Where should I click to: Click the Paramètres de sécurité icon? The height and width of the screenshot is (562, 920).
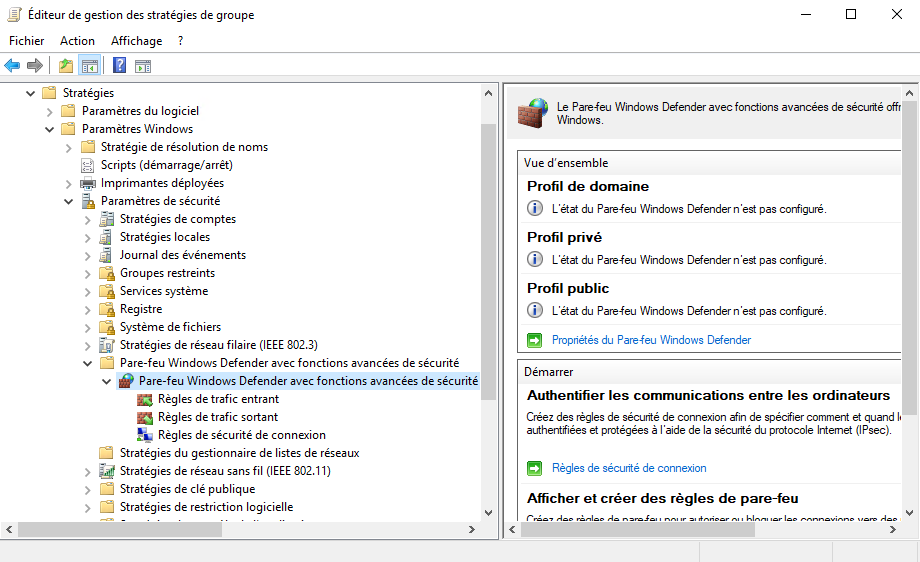point(88,201)
